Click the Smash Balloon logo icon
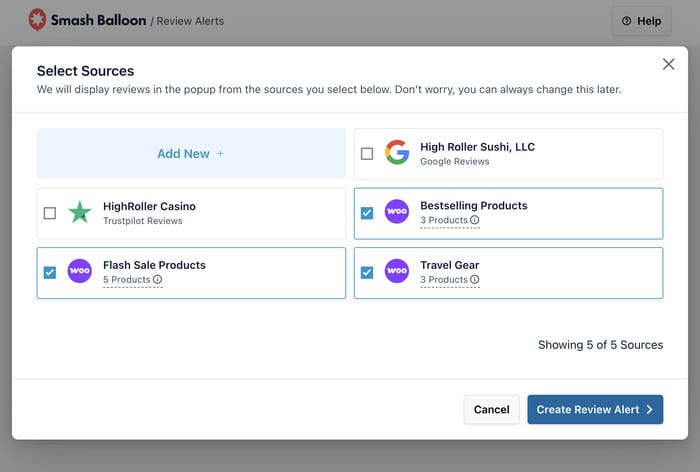700x472 pixels. pyautogui.click(x=37, y=19)
